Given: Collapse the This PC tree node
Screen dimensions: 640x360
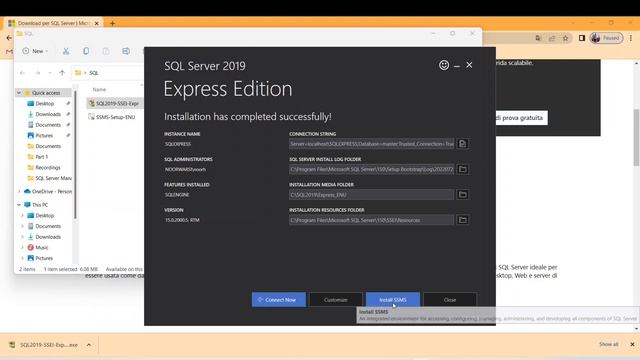Looking at the screenshot, I should (x=19, y=205).
